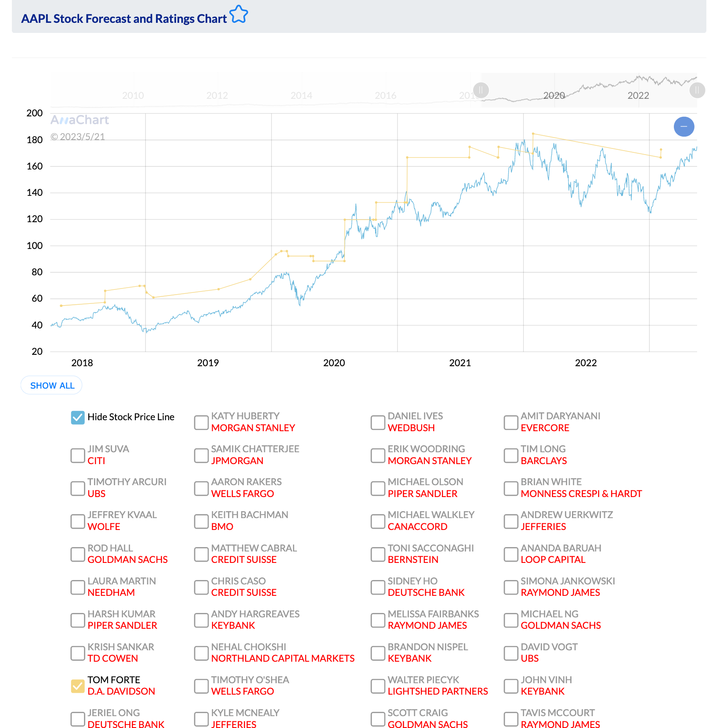Show Rod Hall Goldman Sachs ratings
Image resolution: width=709 pixels, height=728 pixels.
[x=78, y=554]
